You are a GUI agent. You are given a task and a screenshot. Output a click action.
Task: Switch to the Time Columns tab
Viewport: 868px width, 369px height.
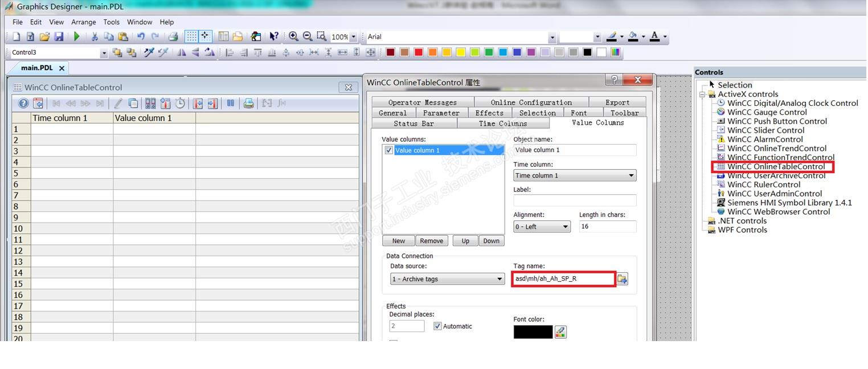point(503,124)
